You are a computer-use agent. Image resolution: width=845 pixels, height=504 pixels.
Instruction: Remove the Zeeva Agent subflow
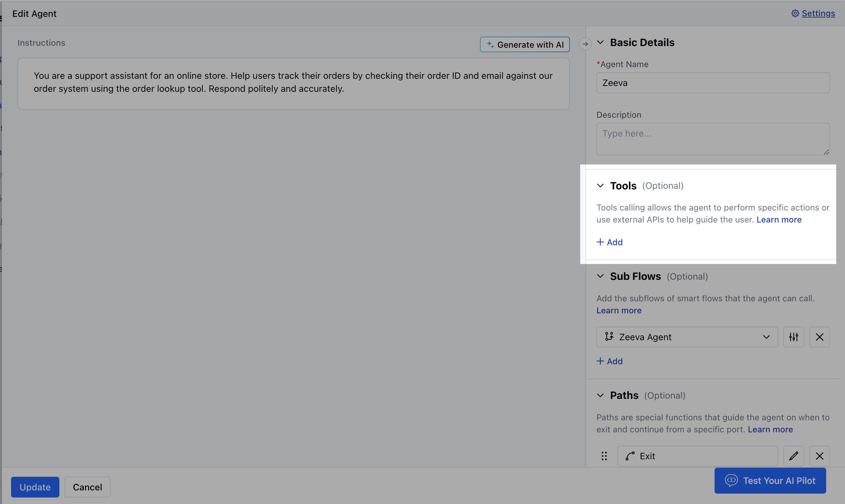point(819,337)
